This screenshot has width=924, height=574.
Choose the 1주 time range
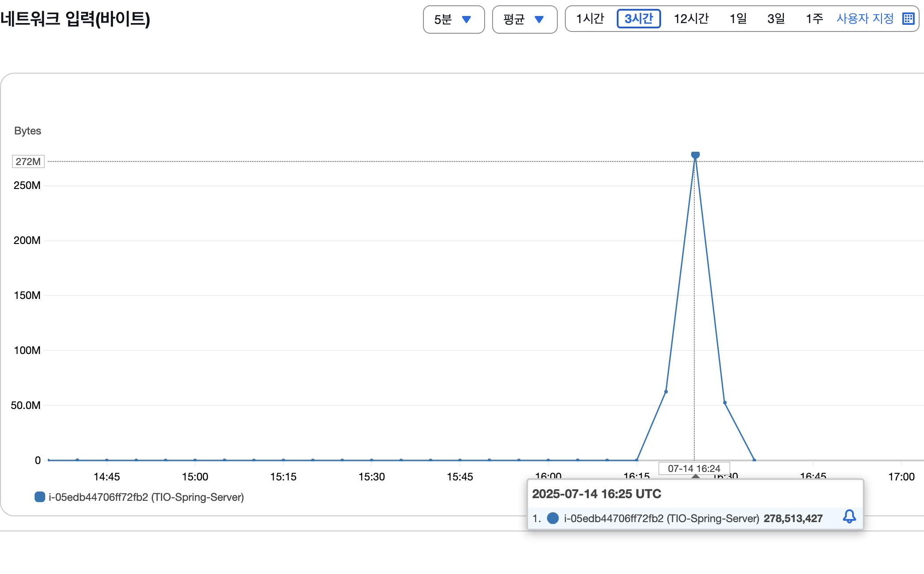(814, 19)
